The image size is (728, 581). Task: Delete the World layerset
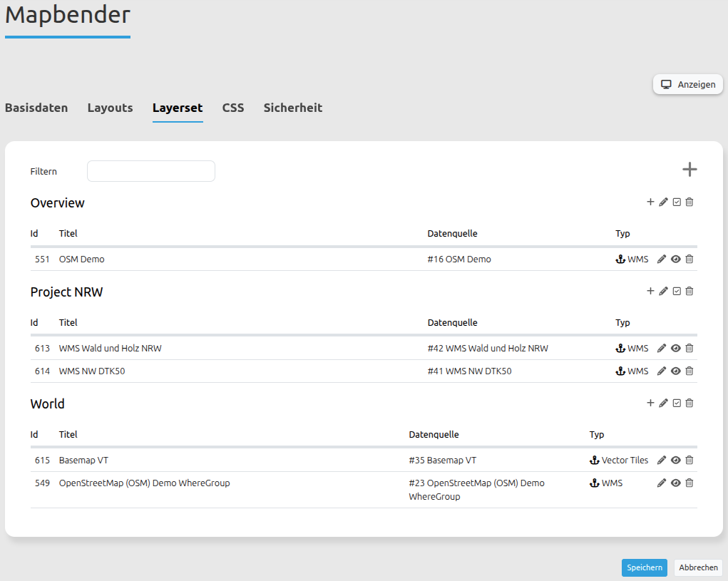click(689, 403)
